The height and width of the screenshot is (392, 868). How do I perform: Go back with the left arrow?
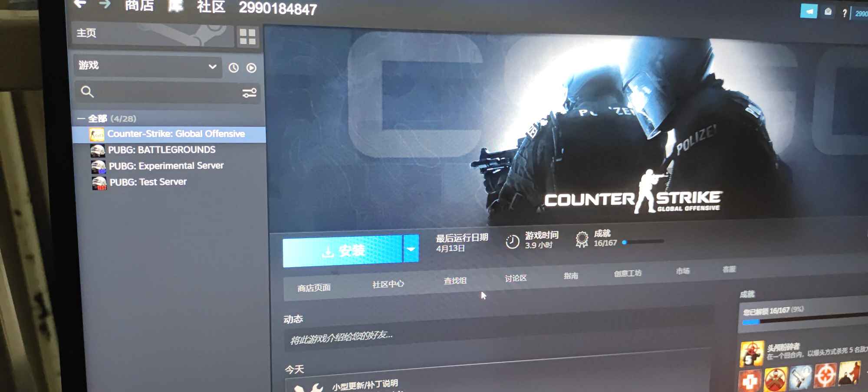tap(80, 4)
